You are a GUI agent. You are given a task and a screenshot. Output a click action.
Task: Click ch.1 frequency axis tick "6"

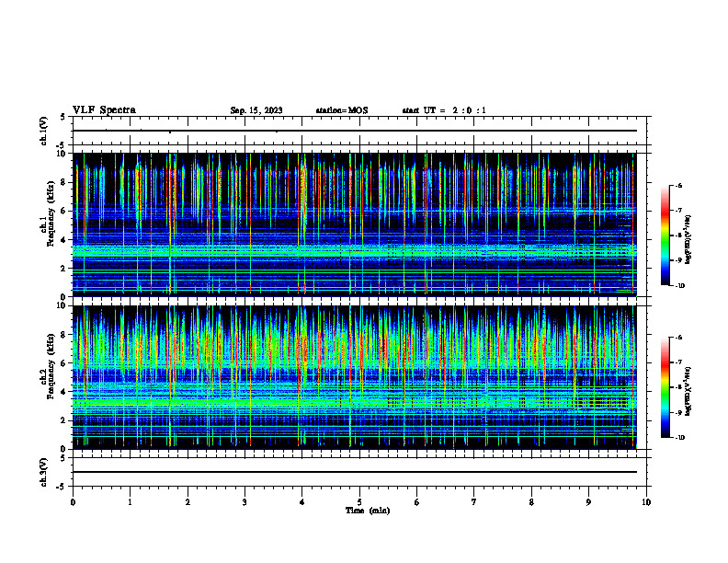(x=64, y=211)
